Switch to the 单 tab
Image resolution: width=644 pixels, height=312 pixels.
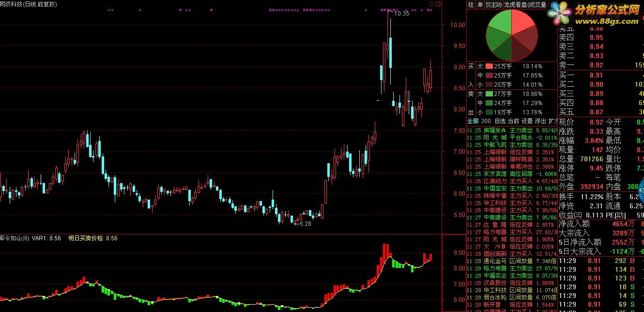(480, 4)
